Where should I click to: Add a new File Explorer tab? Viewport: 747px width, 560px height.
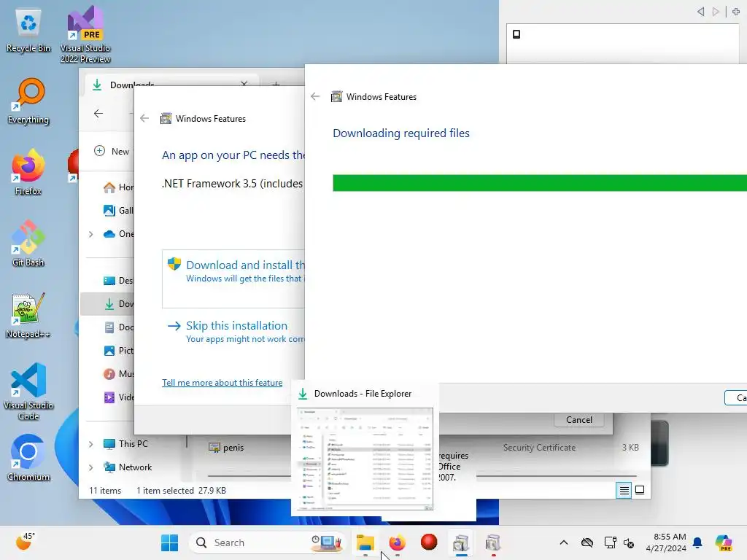tap(275, 85)
